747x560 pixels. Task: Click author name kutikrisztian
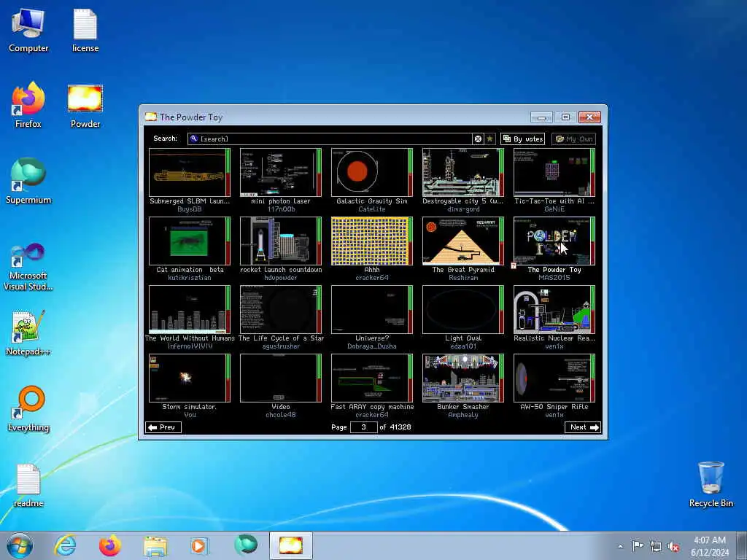[x=189, y=278]
